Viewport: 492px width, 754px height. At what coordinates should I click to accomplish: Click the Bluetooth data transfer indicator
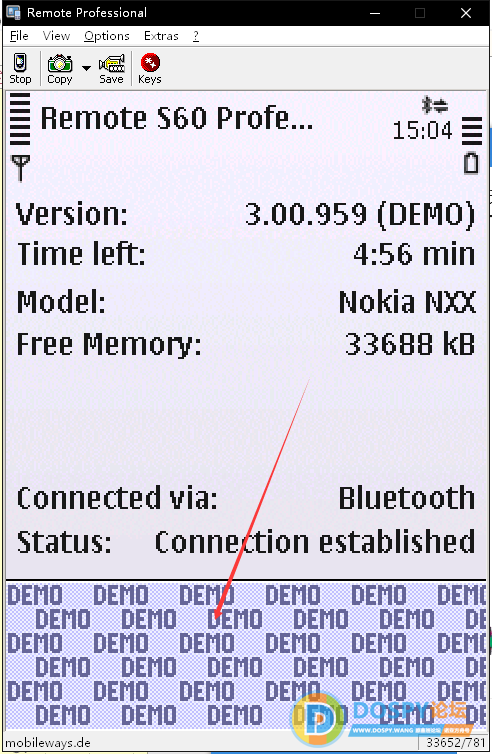click(435, 105)
